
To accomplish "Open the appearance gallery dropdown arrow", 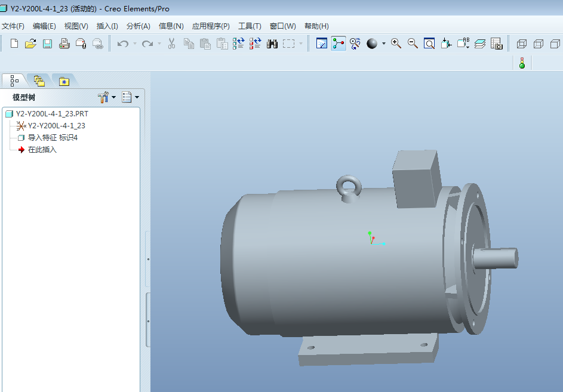I will [384, 44].
